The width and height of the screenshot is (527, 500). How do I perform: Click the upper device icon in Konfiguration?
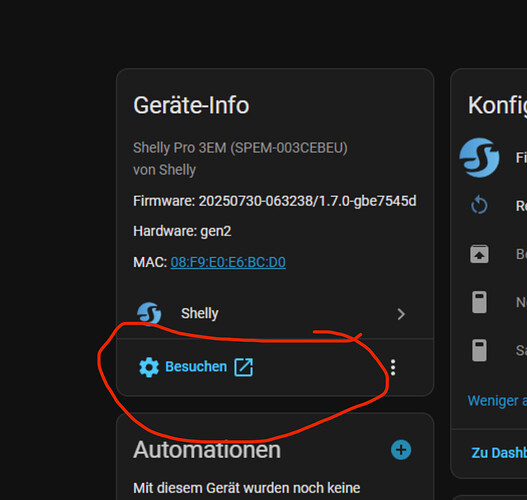[479, 302]
